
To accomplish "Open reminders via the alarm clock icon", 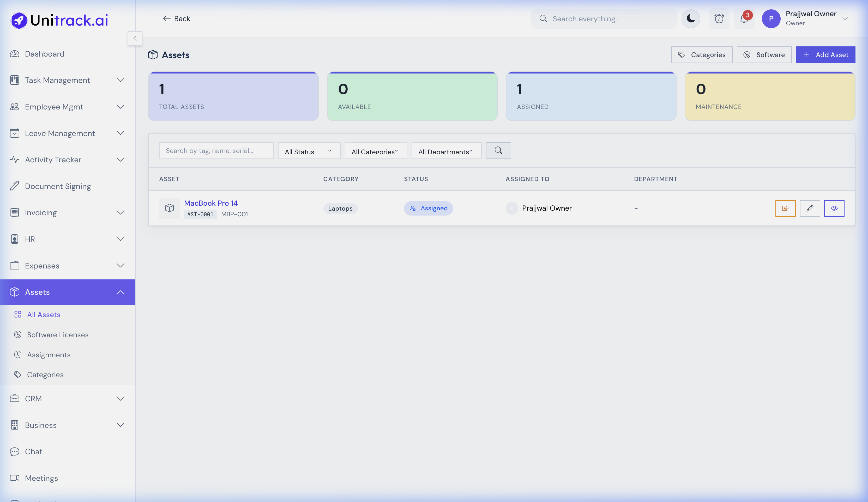I will pos(719,19).
